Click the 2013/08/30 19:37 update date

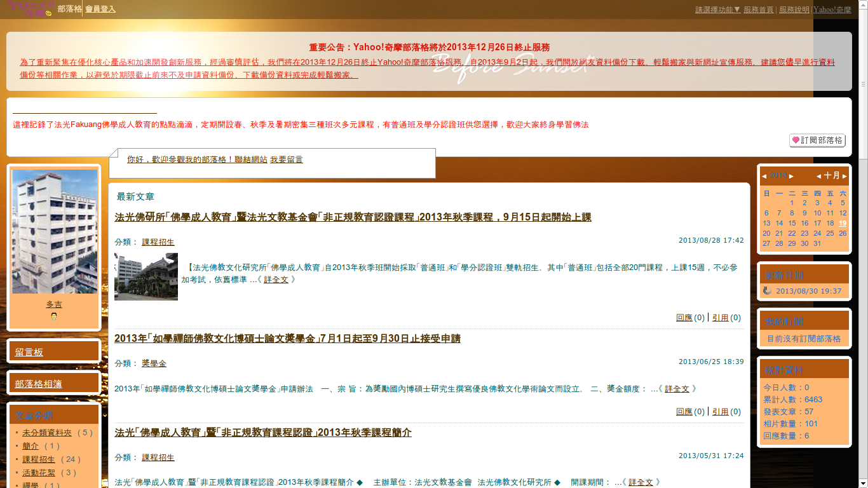808,291
